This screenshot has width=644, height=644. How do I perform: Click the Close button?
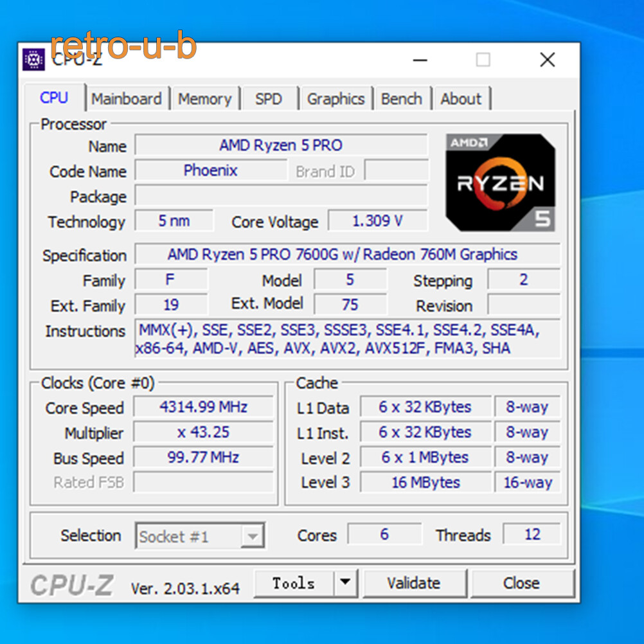pos(521,583)
